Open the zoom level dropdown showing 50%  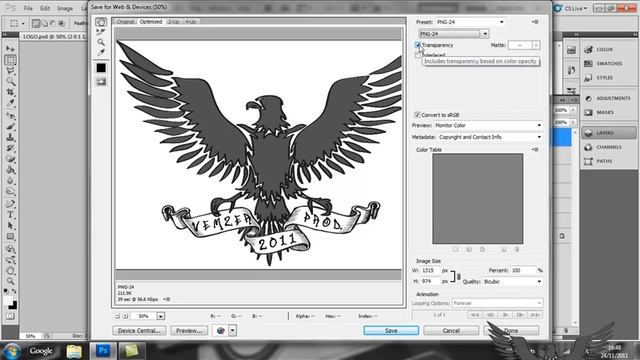161,316
